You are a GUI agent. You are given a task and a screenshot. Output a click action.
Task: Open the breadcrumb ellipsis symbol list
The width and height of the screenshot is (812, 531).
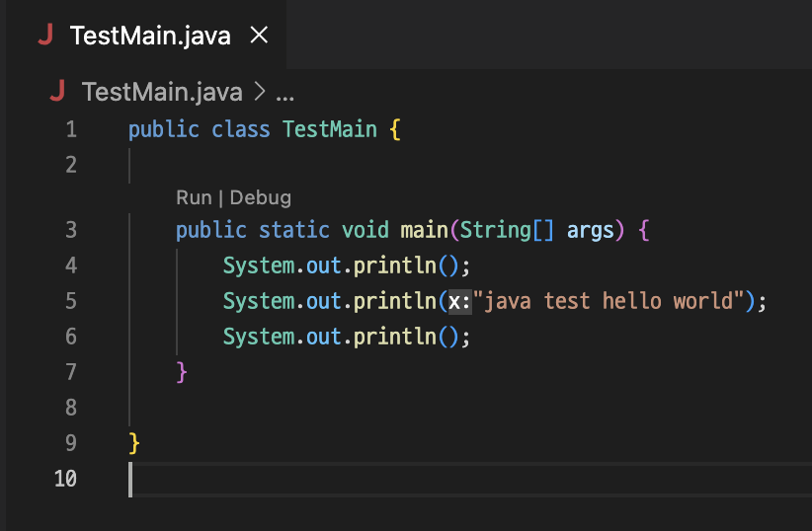tap(284, 96)
